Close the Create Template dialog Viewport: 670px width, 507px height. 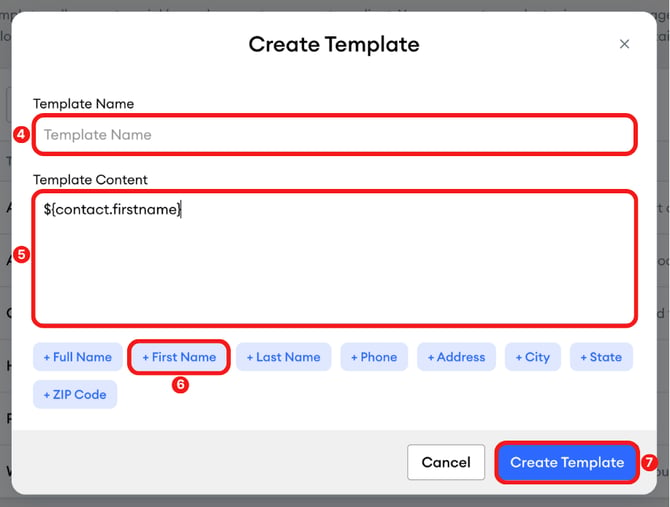click(624, 44)
